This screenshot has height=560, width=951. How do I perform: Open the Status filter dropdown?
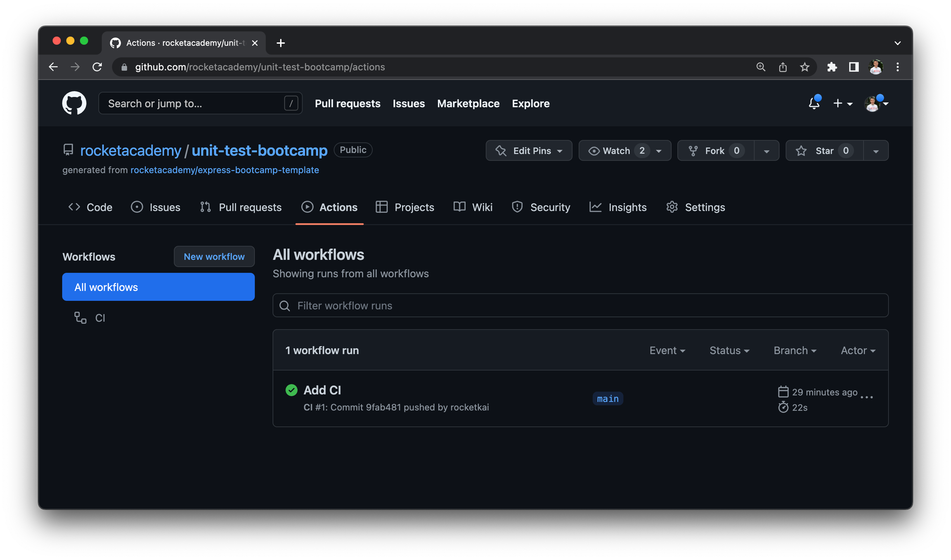tap(729, 350)
